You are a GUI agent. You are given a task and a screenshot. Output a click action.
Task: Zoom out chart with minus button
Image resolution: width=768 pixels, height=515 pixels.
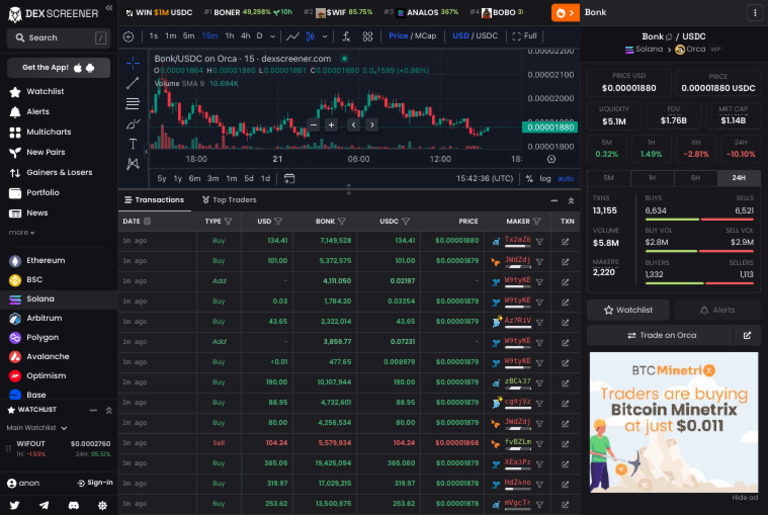313,125
